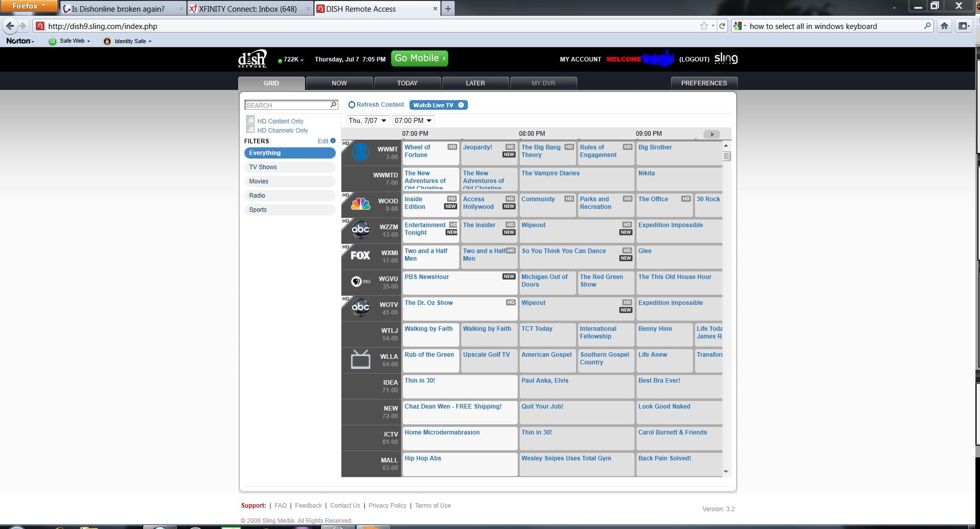This screenshot has width=980, height=529.
Task: Click the PBS logo for WGVU
Action: pyautogui.click(x=361, y=281)
